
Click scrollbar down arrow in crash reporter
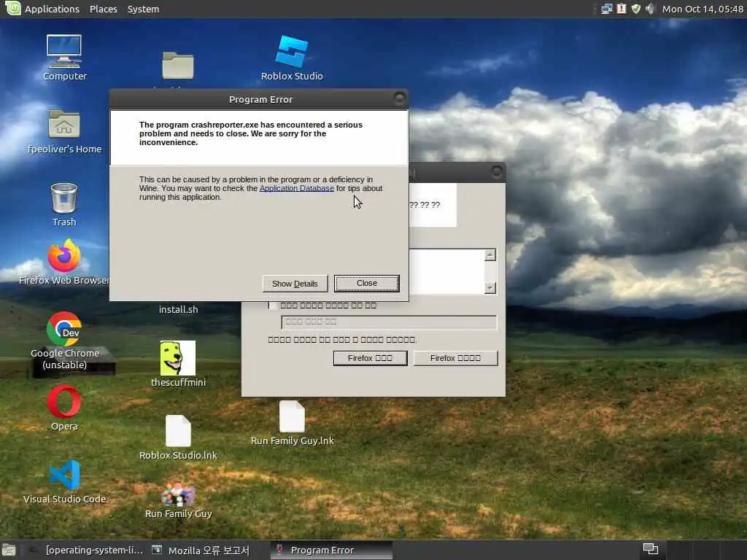pos(490,287)
